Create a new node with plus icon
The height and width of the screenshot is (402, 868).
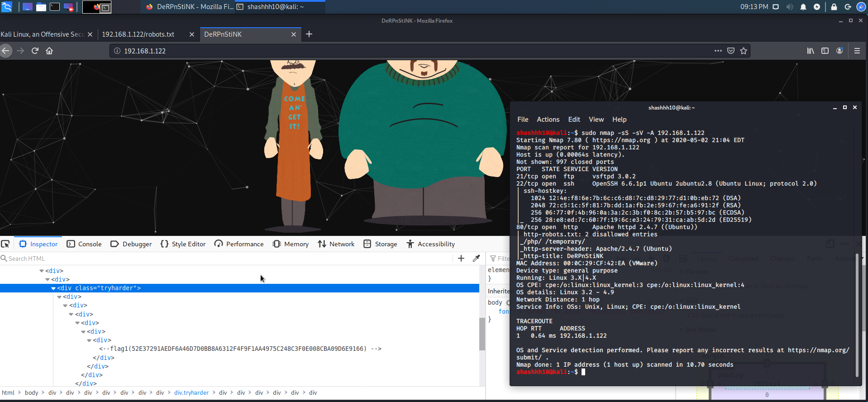[x=461, y=258]
